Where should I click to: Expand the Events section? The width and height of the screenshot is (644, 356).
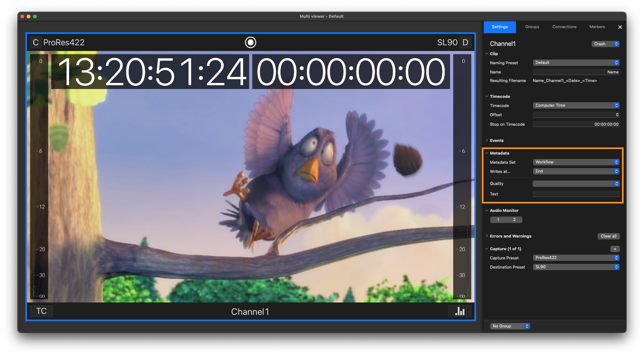487,140
